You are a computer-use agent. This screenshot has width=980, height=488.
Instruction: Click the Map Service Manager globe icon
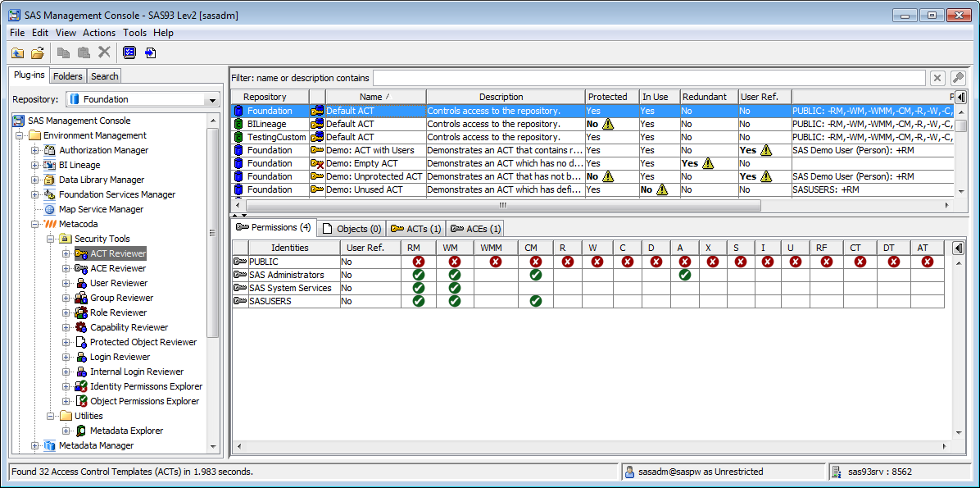49,210
